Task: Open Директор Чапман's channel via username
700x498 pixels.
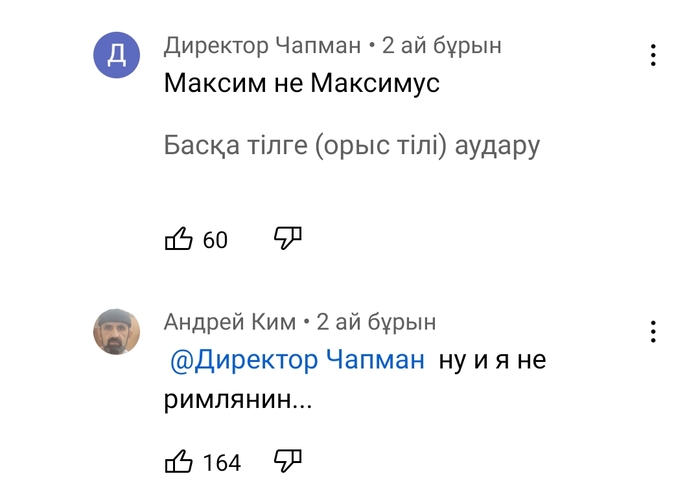Action: [x=263, y=46]
